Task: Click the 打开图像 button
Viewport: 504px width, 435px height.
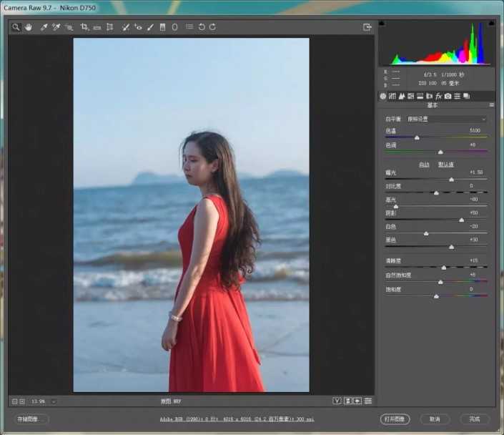Action: click(395, 419)
